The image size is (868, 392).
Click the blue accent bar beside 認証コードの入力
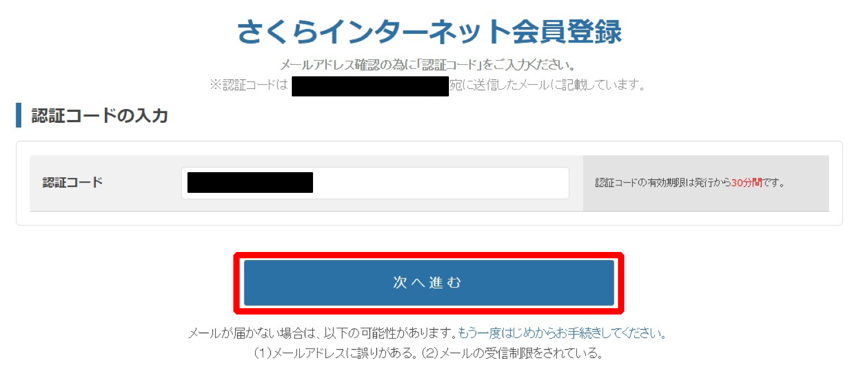[x=18, y=115]
